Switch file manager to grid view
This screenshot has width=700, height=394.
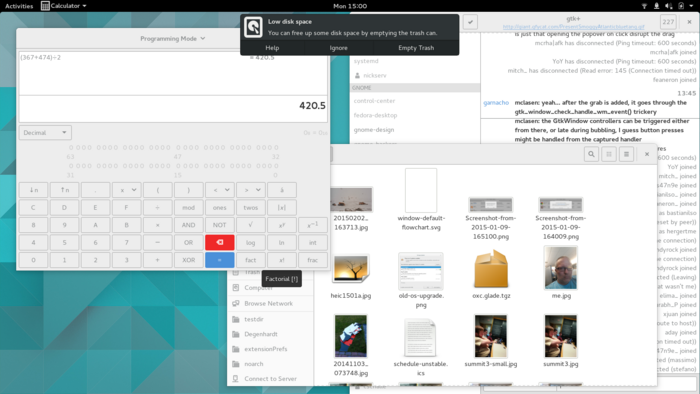pos(609,154)
